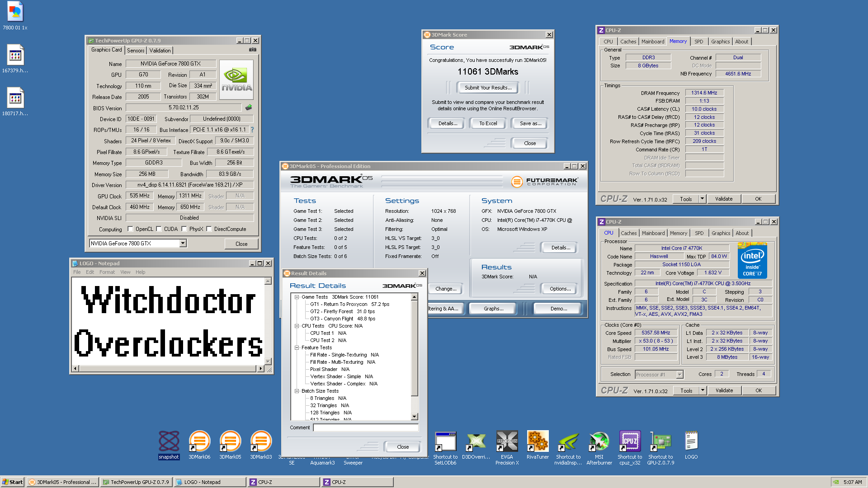The image size is (868, 488).
Task: Click the Comment input field
Action: (366, 428)
